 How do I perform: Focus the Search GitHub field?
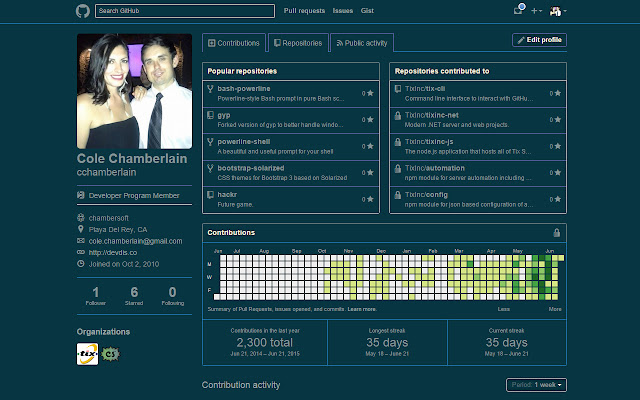[185, 11]
